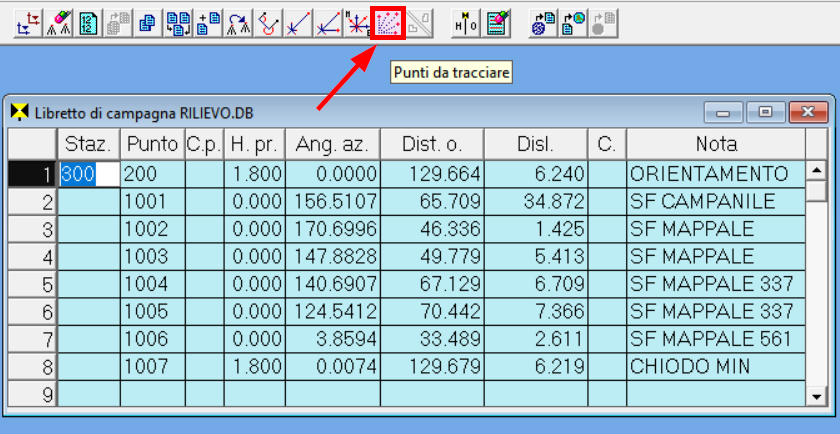Screen dimensions: 840x434
Task: Select SF MAPPALE note in row 3
Action: coord(716,229)
